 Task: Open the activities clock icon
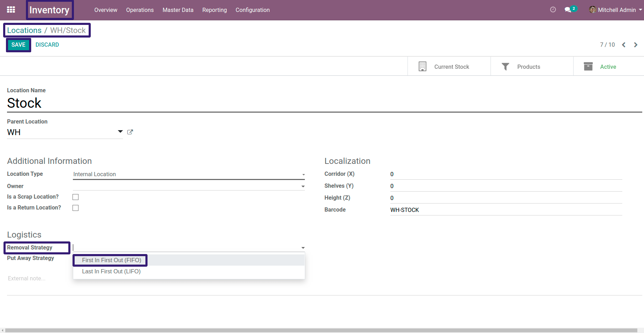coord(553,10)
